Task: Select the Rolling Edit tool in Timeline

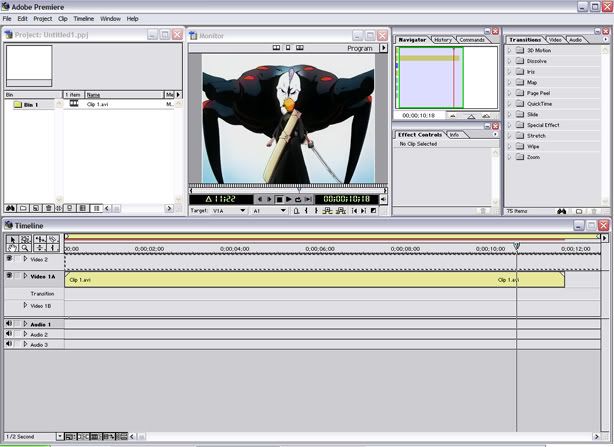Action: point(40,239)
